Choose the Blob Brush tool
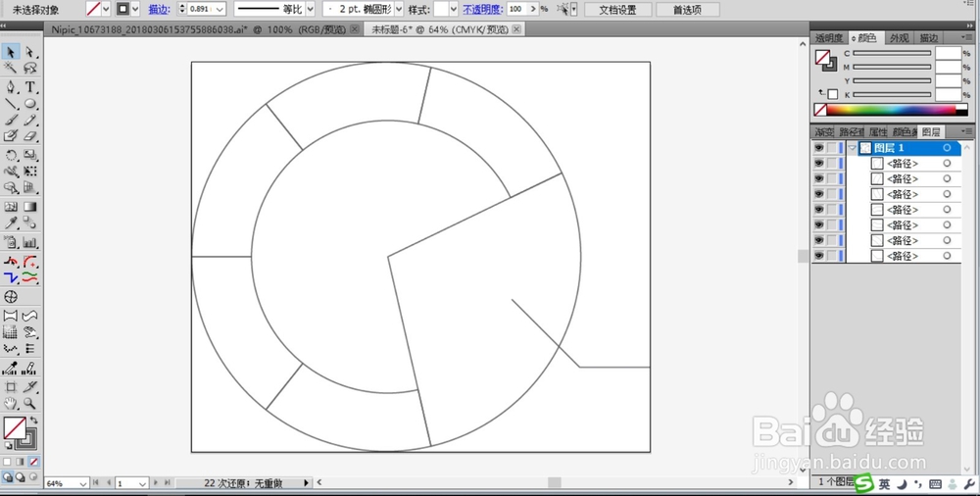980x496 pixels. coord(11,135)
